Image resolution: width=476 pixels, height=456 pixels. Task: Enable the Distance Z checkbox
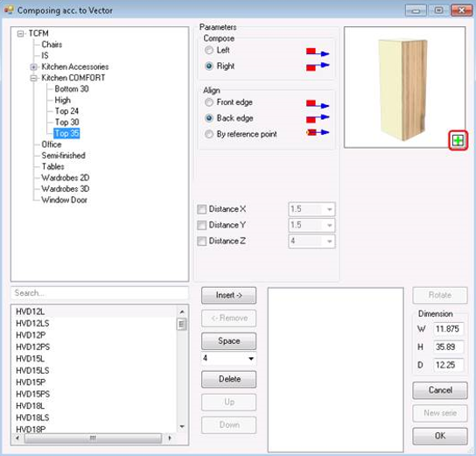pyautogui.click(x=201, y=241)
